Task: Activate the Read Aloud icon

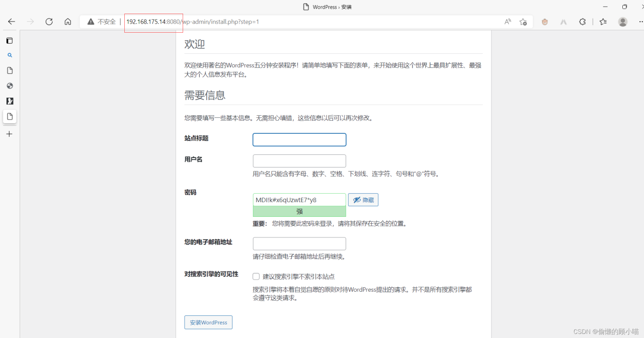Action: (508, 22)
